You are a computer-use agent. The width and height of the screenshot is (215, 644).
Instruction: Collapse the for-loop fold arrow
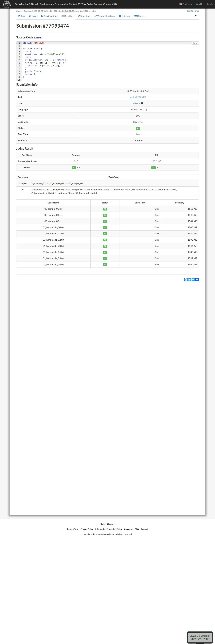pyautogui.click(x=21, y=63)
